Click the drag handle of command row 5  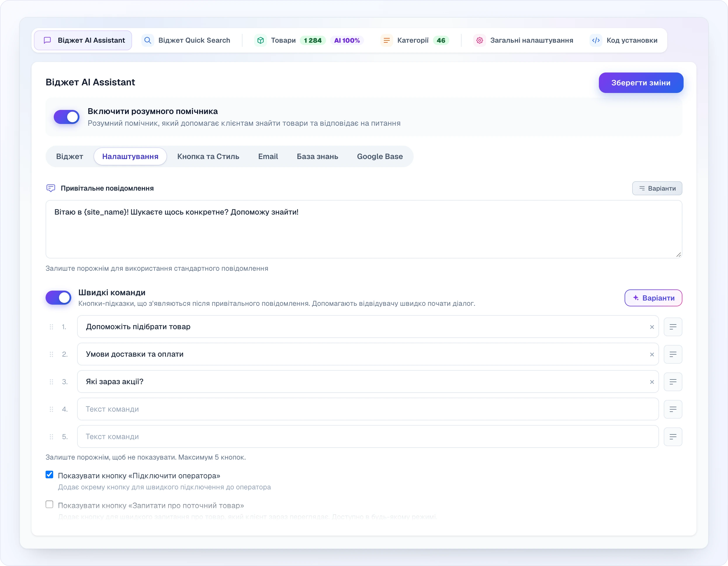tap(51, 436)
